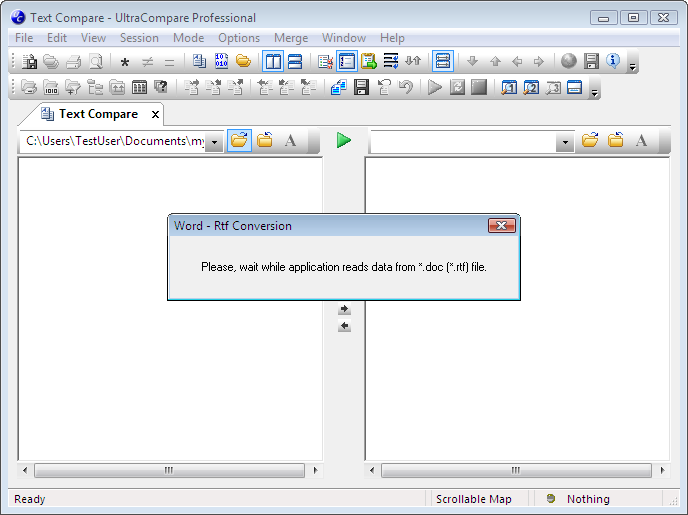Viewport: 688px width, 515px height.
Task: Toggle synchronized scrolling icon
Action: pos(442,61)
